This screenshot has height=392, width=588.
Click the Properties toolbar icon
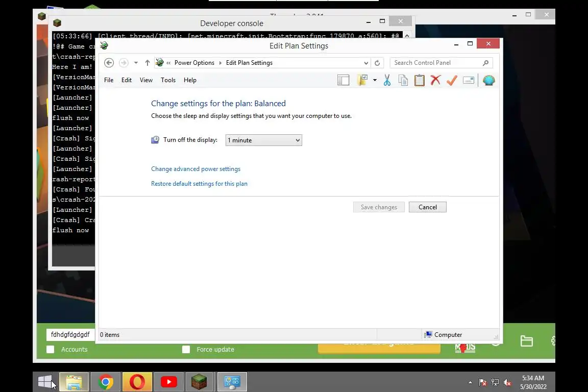[x=469, y=80]
